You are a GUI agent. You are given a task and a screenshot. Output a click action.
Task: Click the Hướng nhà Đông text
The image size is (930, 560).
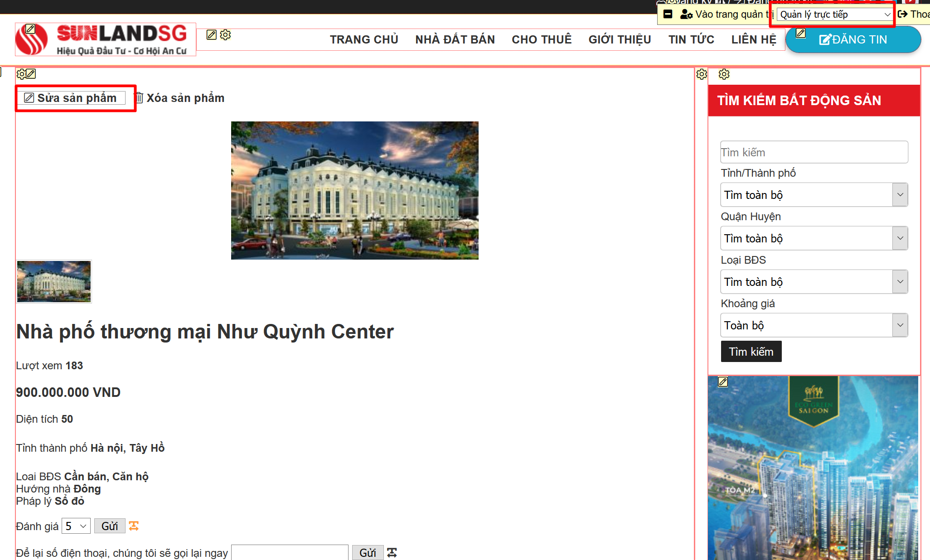[x=58, y=489]
